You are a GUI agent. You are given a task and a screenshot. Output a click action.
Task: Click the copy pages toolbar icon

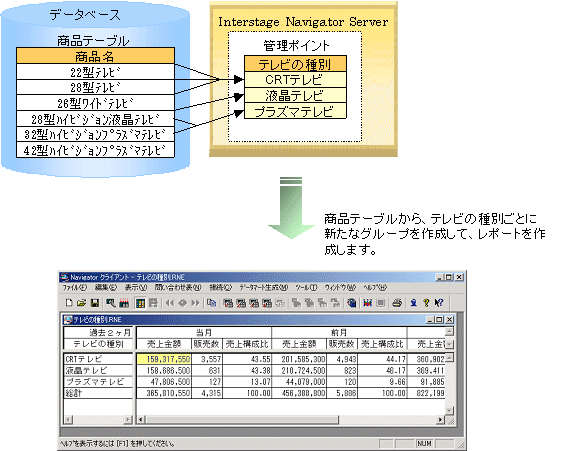pos(212,303)
